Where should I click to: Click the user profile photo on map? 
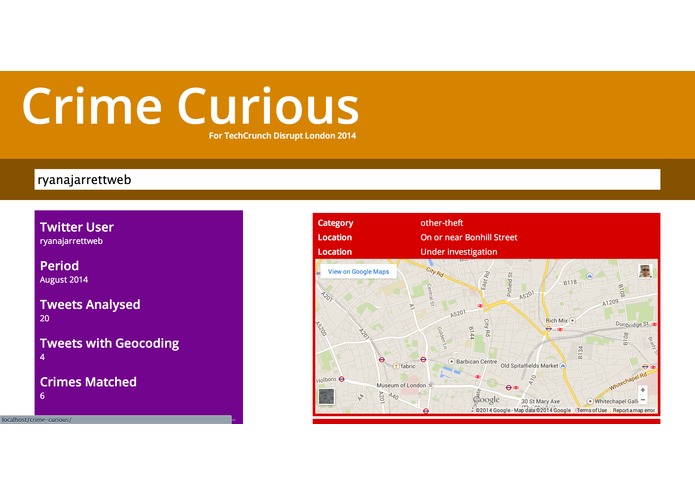click(x=645, y=271)
